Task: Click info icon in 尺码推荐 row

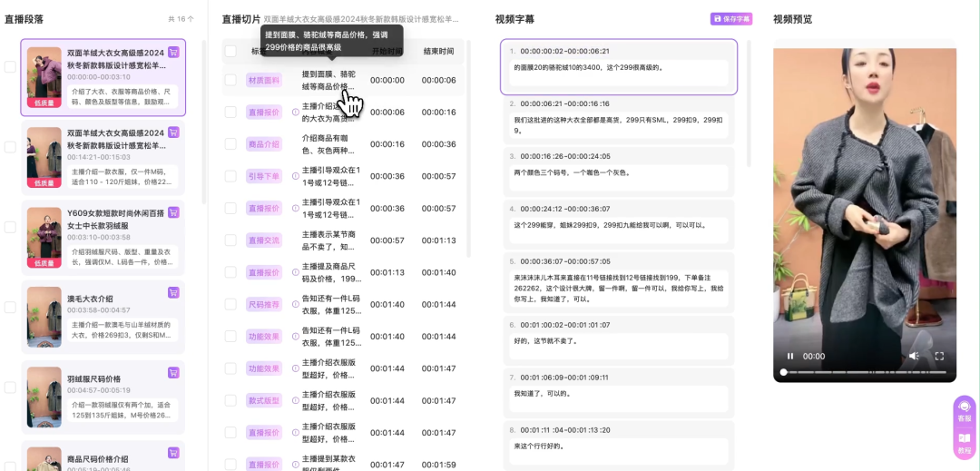Action: pyautogui.click(x=296, y=304)
